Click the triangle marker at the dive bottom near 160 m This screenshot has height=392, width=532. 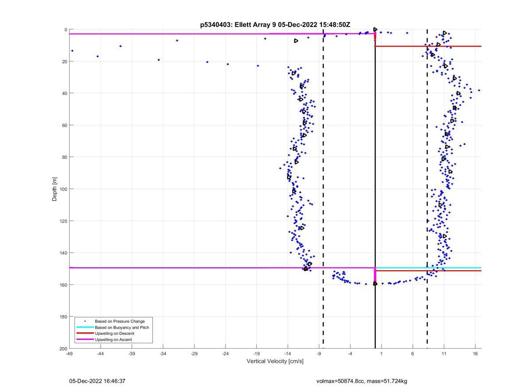point(375,283)
